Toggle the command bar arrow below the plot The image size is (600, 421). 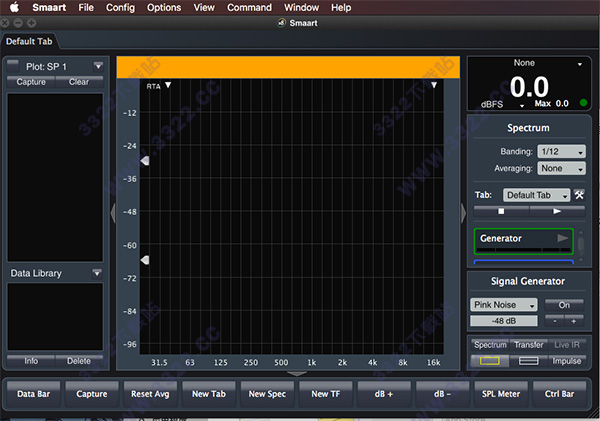(x=297, y=373)
